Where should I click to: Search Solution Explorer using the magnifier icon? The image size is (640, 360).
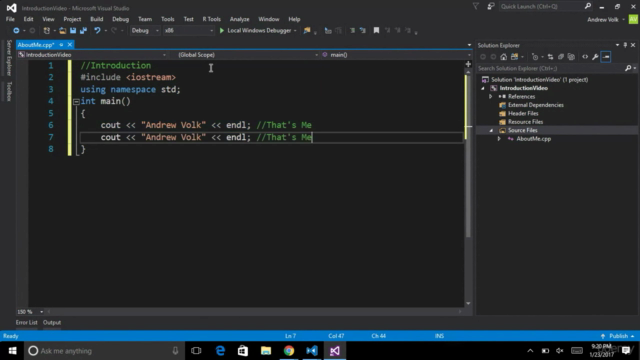(628, 69)
